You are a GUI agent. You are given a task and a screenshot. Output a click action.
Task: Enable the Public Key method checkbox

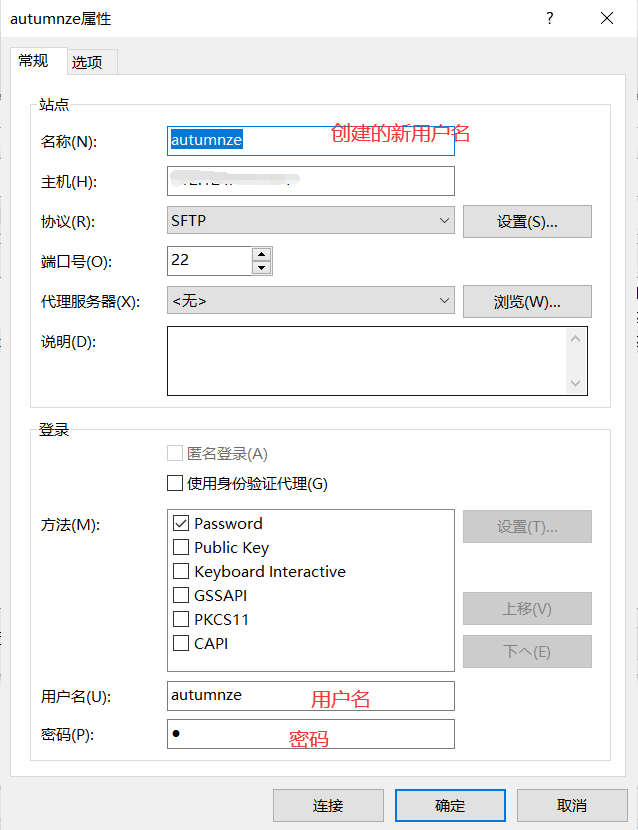(x=181, y=547)
